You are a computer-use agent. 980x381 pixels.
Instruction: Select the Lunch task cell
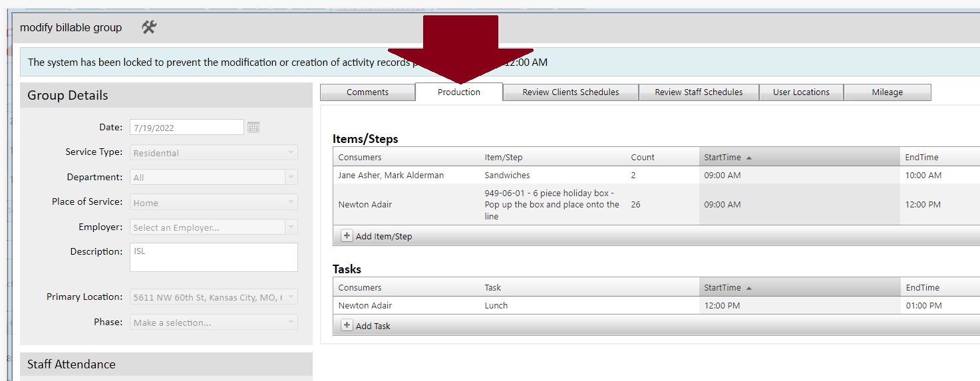[496, 305]
